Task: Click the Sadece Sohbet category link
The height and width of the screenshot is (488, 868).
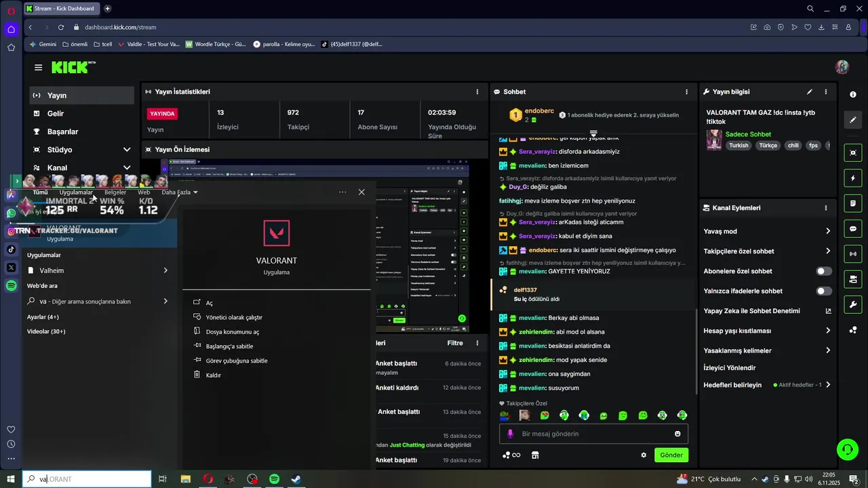Action: point(748,134)
